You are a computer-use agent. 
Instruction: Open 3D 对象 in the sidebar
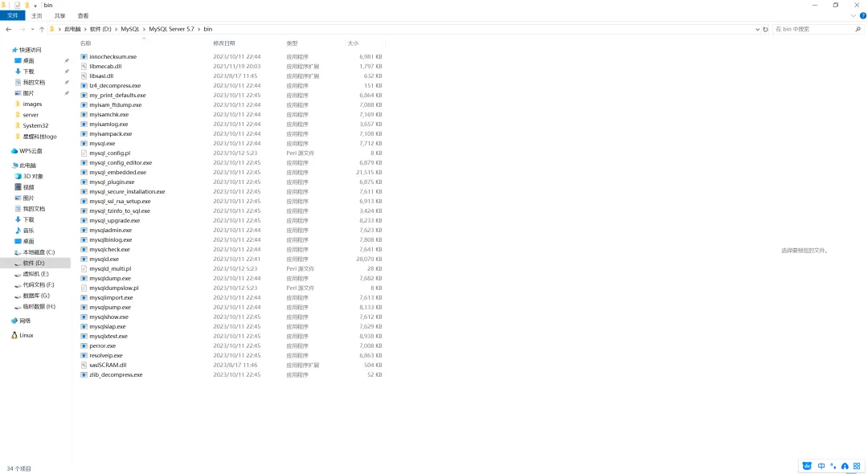(x=33, y=177)
